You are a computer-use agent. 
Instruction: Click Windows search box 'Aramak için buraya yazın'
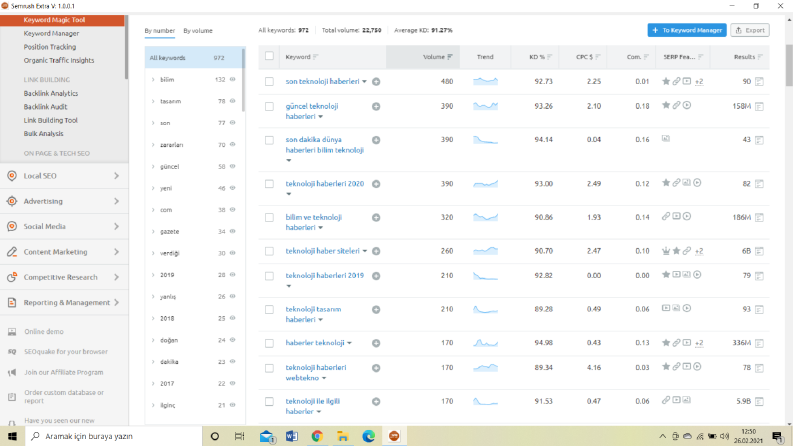pos(114,436)
